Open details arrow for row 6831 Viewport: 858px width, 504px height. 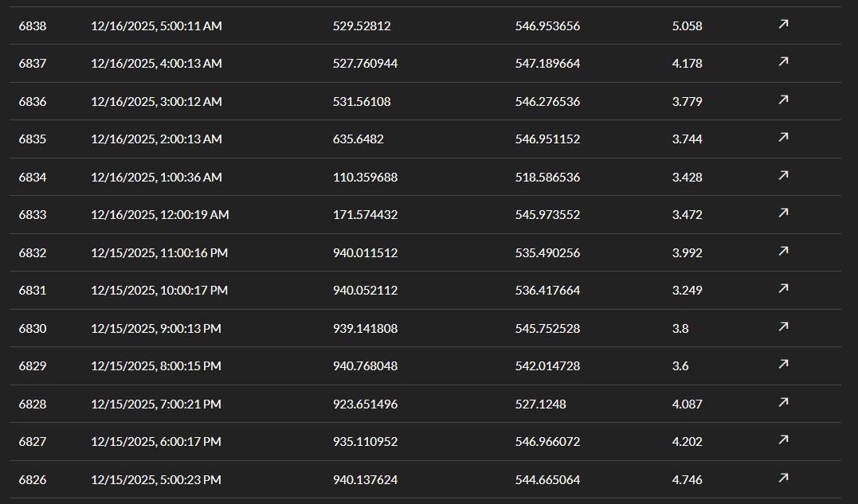click(783, 289)
